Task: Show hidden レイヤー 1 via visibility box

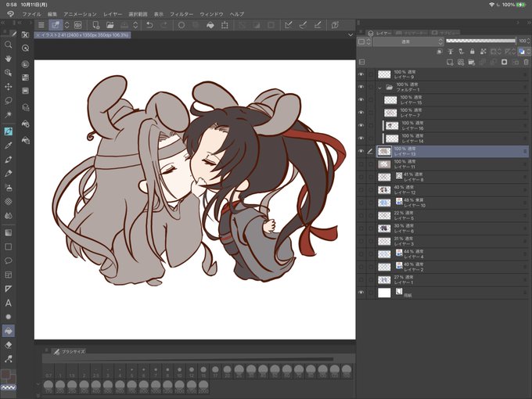Action: [x=361, y=280]
